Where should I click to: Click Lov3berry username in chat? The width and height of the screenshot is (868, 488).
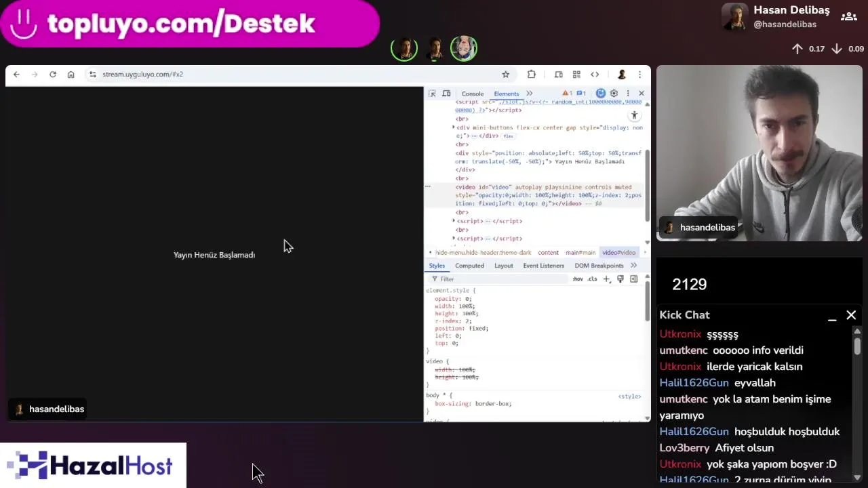point(684,448)
